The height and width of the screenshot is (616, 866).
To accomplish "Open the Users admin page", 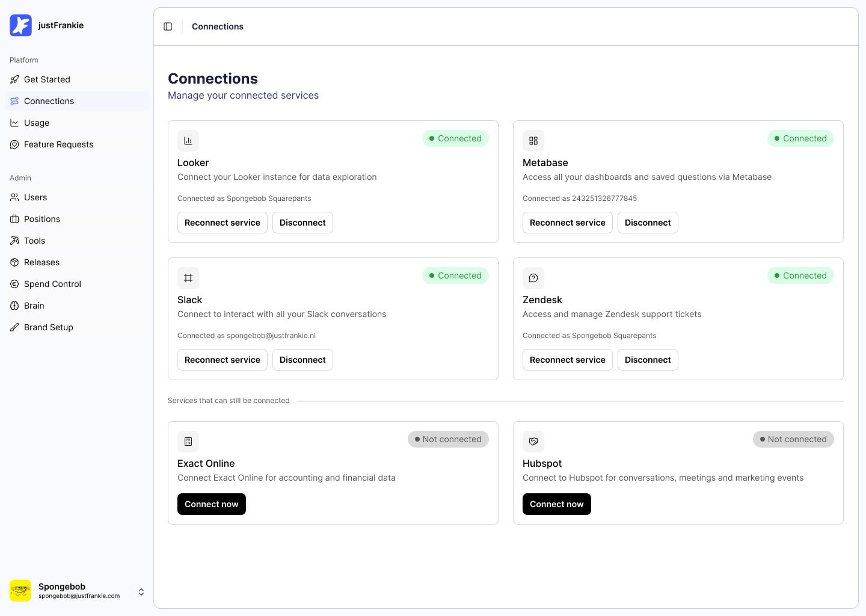I will point(76,197).
